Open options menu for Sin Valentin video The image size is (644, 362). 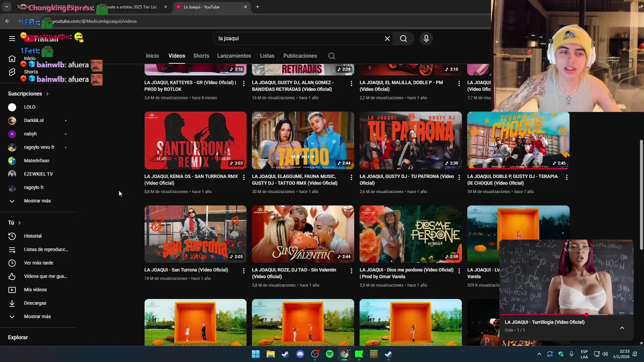coord(351,270)
